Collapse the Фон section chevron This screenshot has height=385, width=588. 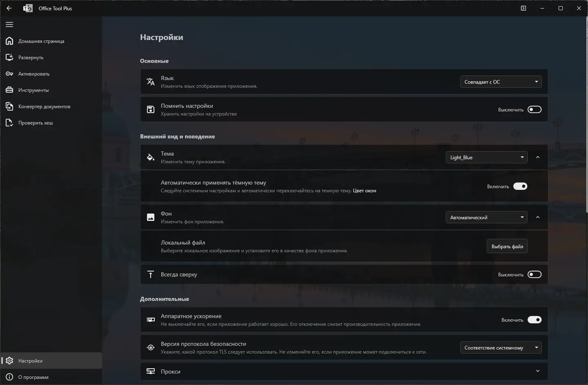(x=538, y=217)
